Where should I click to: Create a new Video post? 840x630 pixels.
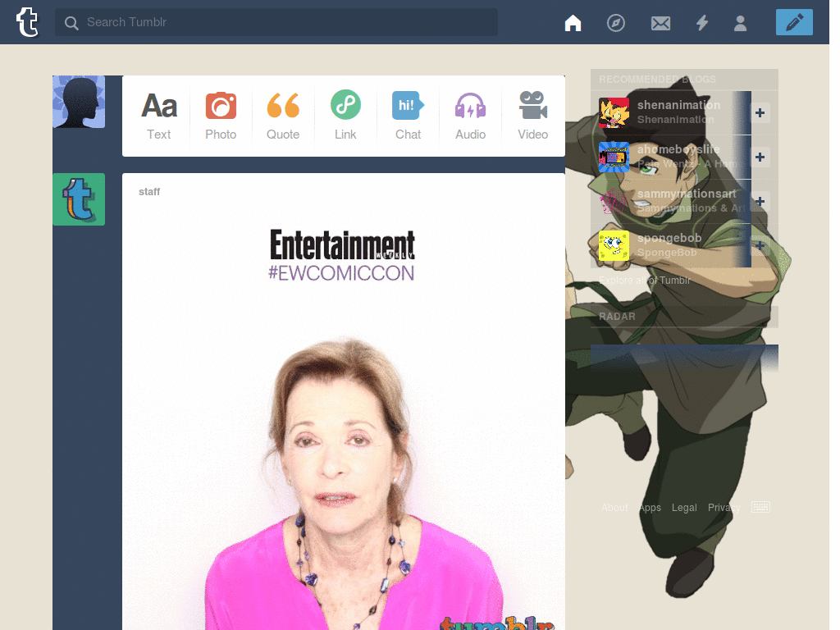(x=532, y=116)
